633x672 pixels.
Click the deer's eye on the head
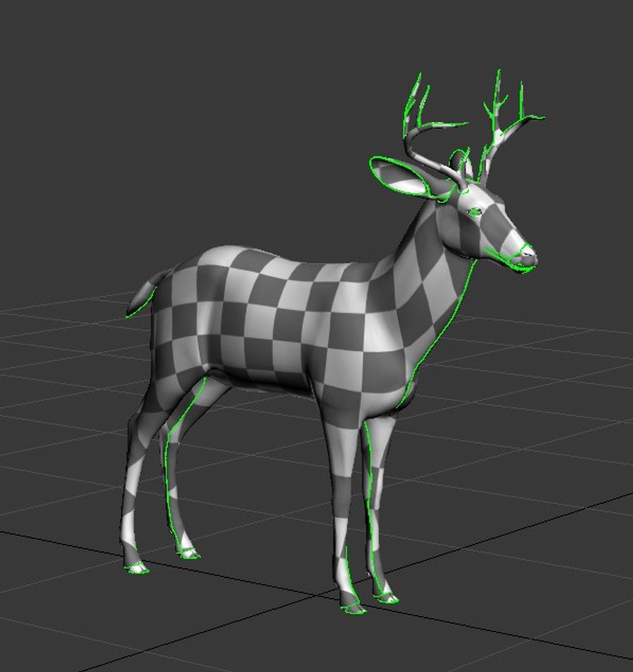tap(475, 212)
